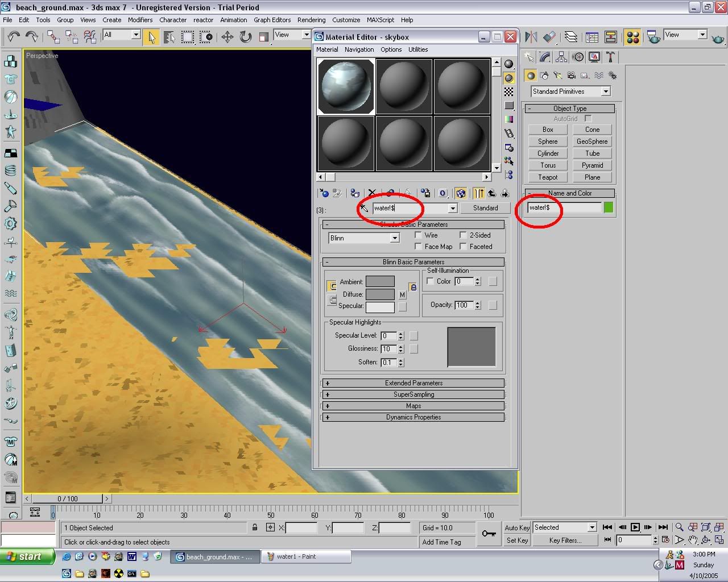
Task: Activate the Select and Uniform Scale tool
Action: pos(264,37)
